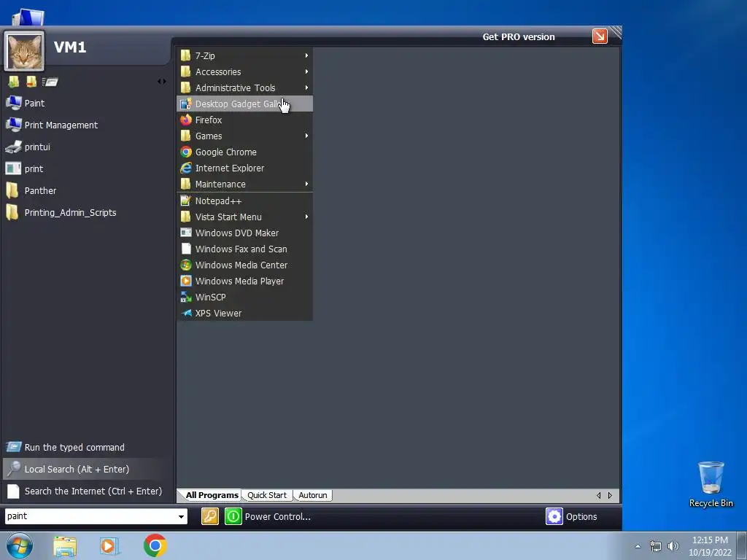Click the volume speaker tray icon
This screenshot has height=560, width=747.
pos(673,546)
